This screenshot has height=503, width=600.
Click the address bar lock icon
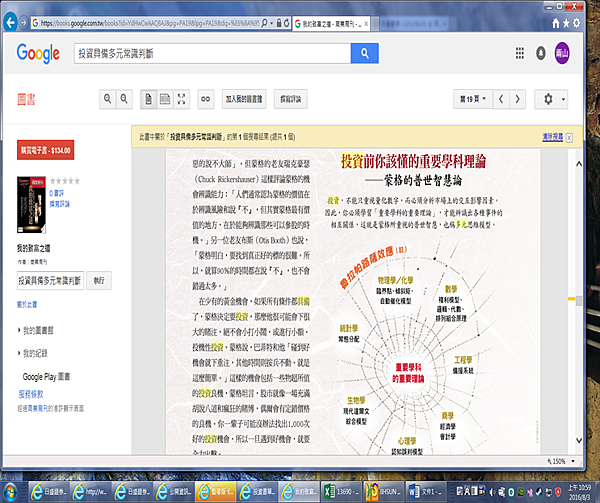point(279,23)
